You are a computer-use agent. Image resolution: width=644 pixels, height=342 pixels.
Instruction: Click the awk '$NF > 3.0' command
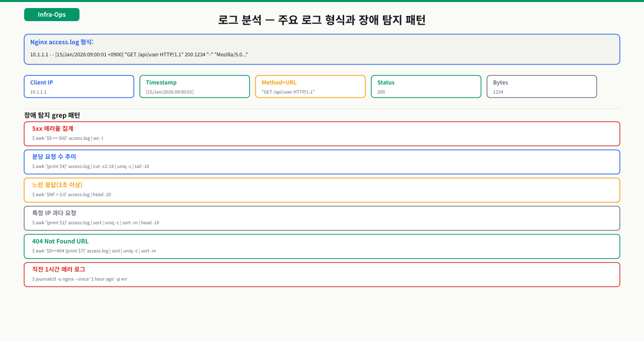71,195
